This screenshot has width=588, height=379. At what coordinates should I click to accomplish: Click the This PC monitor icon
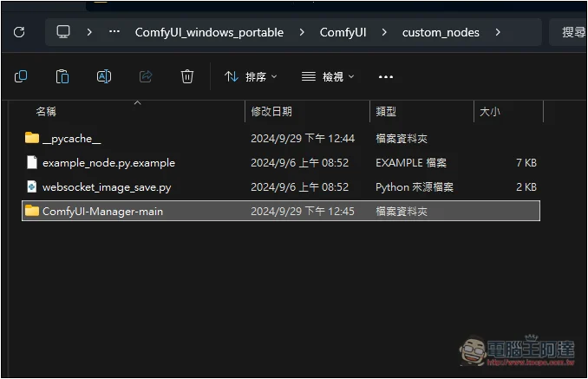(x=63, y=32)
